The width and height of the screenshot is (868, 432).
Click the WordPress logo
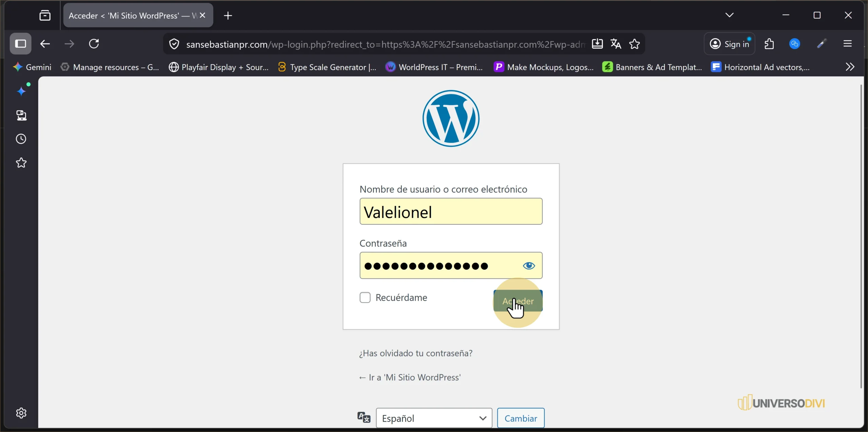(451, 118)
